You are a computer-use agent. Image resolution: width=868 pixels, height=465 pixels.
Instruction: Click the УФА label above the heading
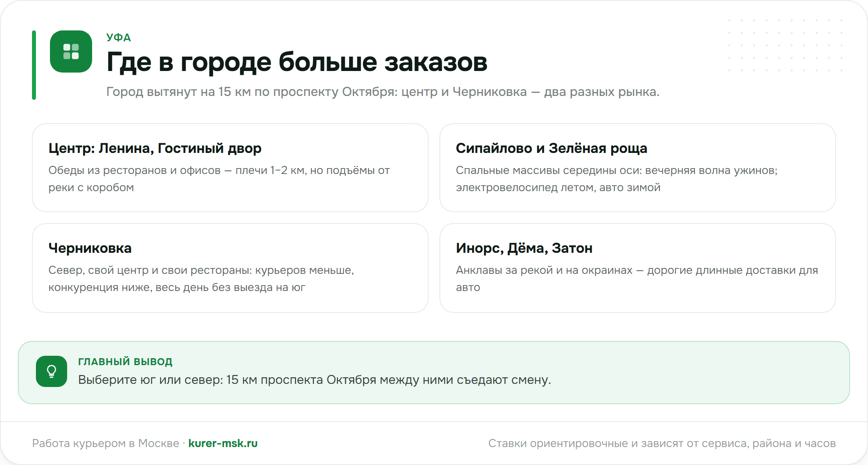click(119, 37)
